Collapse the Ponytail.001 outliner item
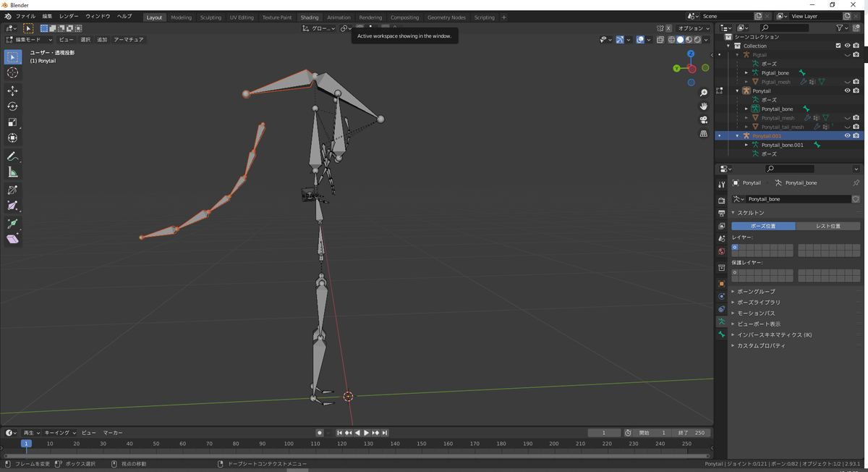 [738, 136]
